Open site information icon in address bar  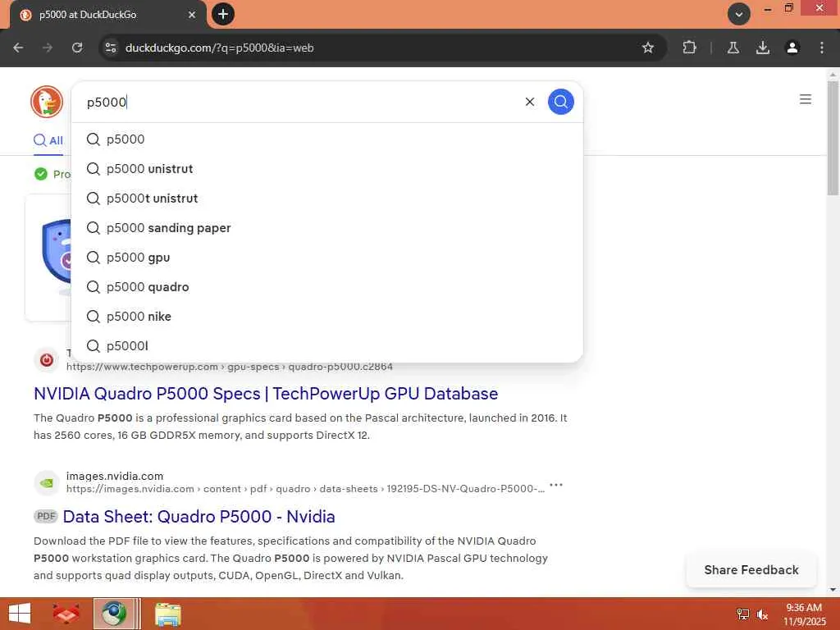tap(111, 48)
